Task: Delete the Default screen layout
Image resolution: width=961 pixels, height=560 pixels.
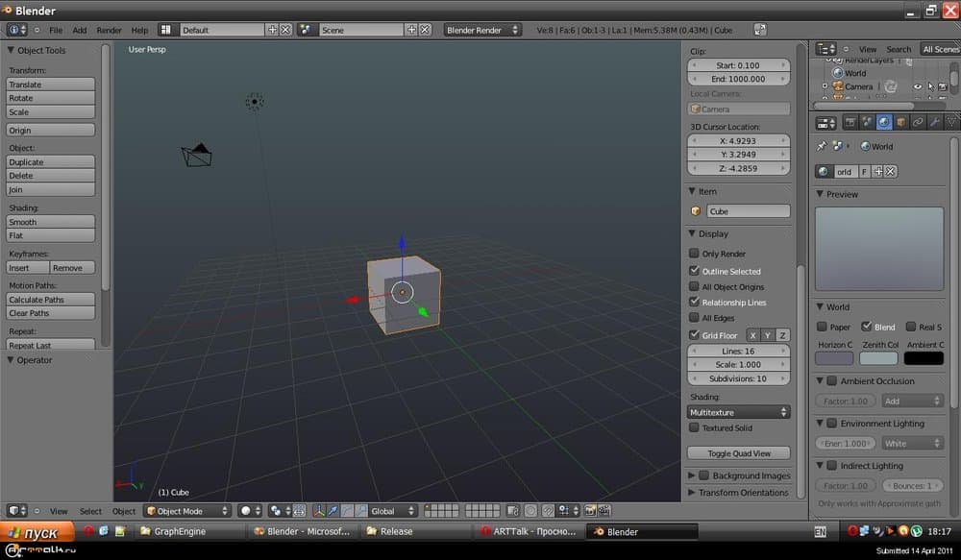Action: (x=285, y=30)
